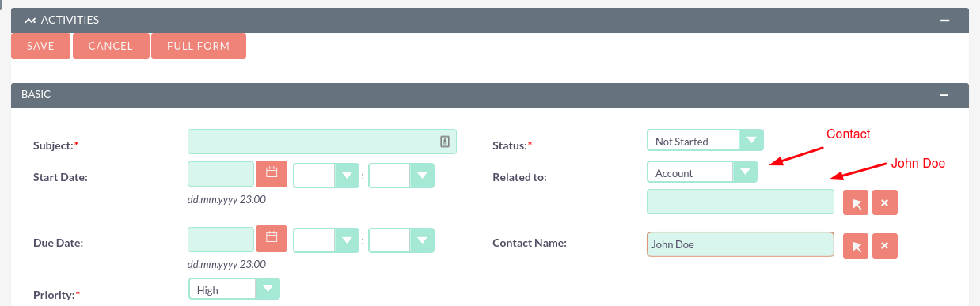Screen dimensions: 980x306
Task: Collapse the Basic panel
Action: (x=944, y=95)
